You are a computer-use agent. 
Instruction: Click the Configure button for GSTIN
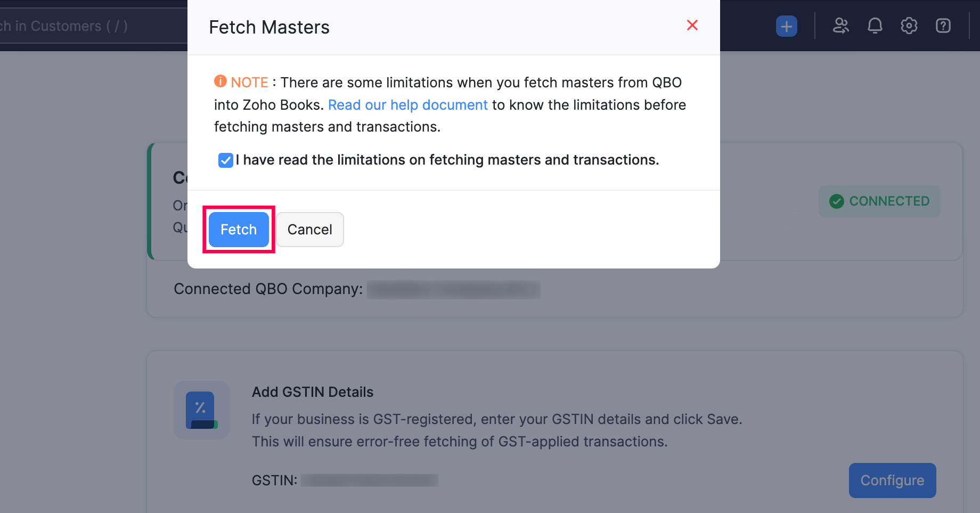pos(892,481)
